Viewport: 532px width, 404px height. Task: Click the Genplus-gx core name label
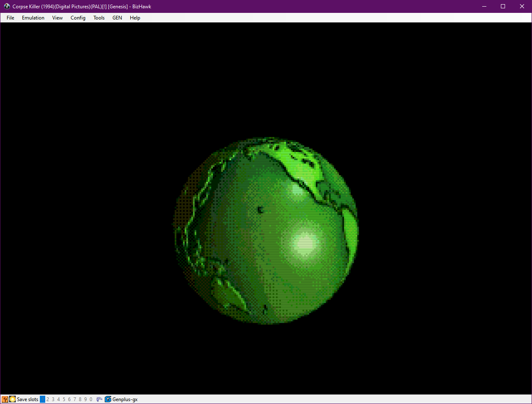[125, 399]
